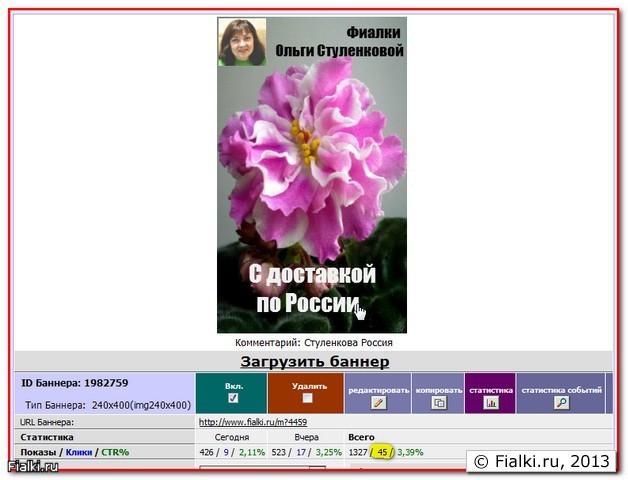Click the Сегодня column header
The height and width of the screenshot is (480, 628).
pyautogui.click(x=232, y=437)
